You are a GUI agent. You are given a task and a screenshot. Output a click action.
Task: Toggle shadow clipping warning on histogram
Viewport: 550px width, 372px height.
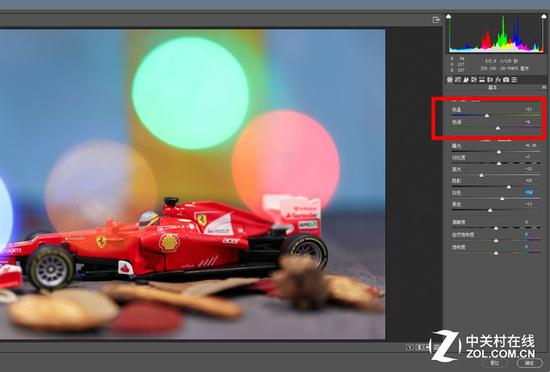point(448,16)
